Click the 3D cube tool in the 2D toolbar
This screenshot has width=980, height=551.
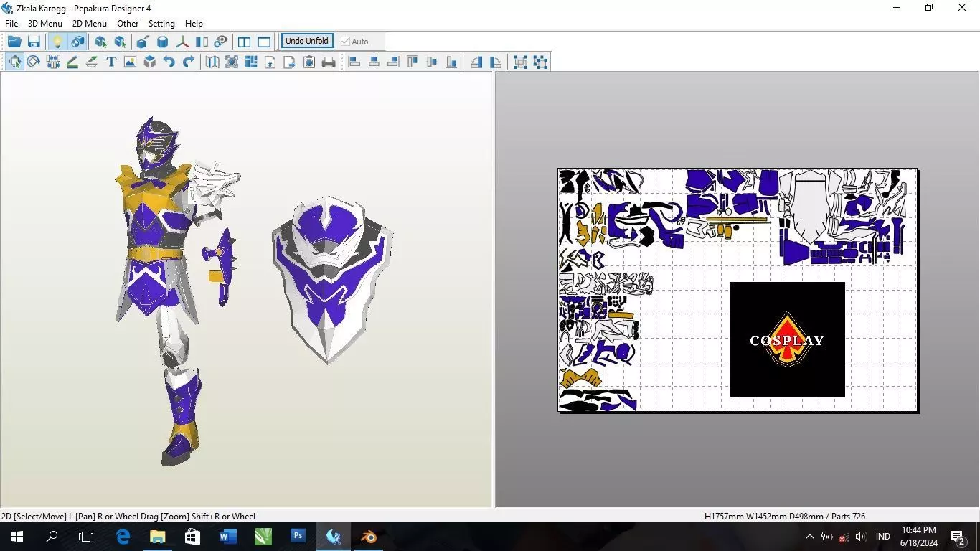tap(149, 62)
